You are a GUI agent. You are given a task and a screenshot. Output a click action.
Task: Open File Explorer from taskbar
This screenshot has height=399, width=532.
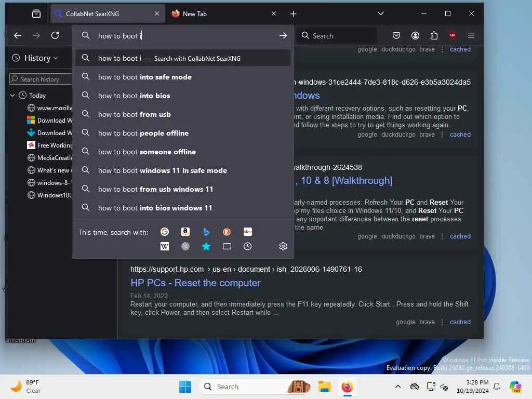[x=325, y=387]
